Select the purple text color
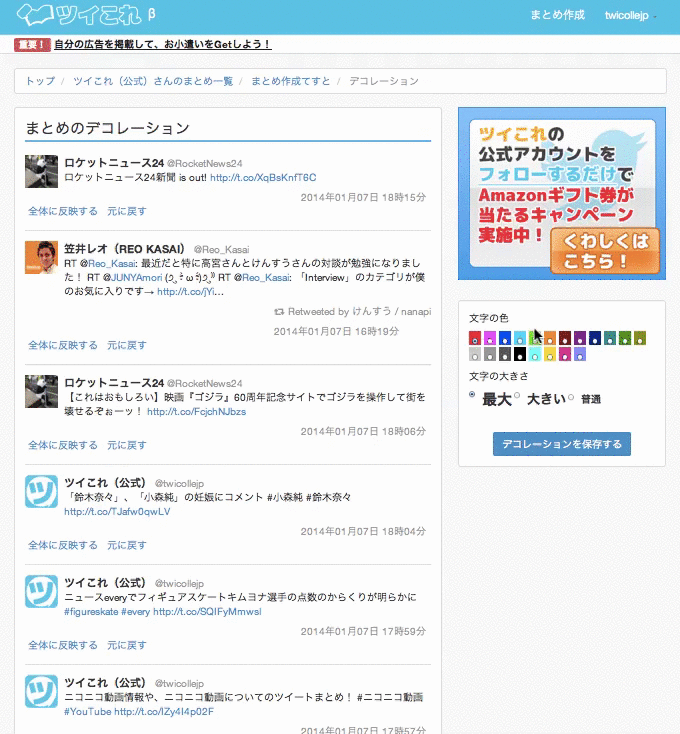The width and height of the screenshot is (680, 734). [x=580, y=338]
